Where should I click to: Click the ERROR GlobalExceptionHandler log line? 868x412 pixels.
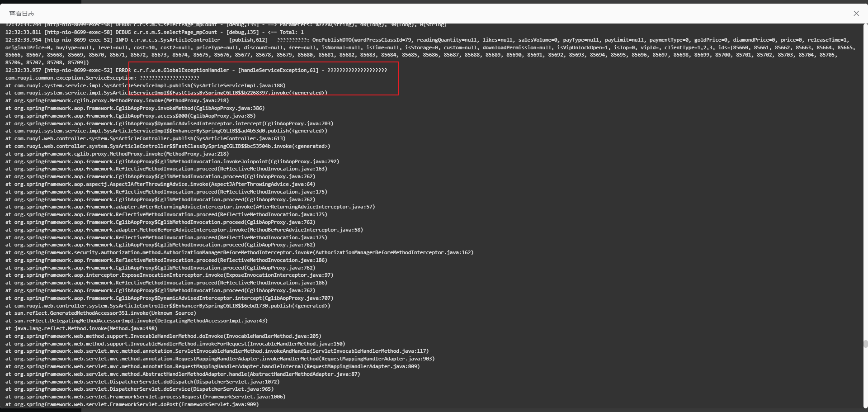[196, 71]
